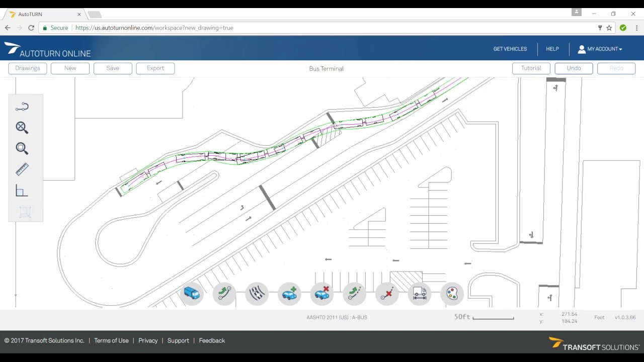Click the Export button

coord(155,68)
